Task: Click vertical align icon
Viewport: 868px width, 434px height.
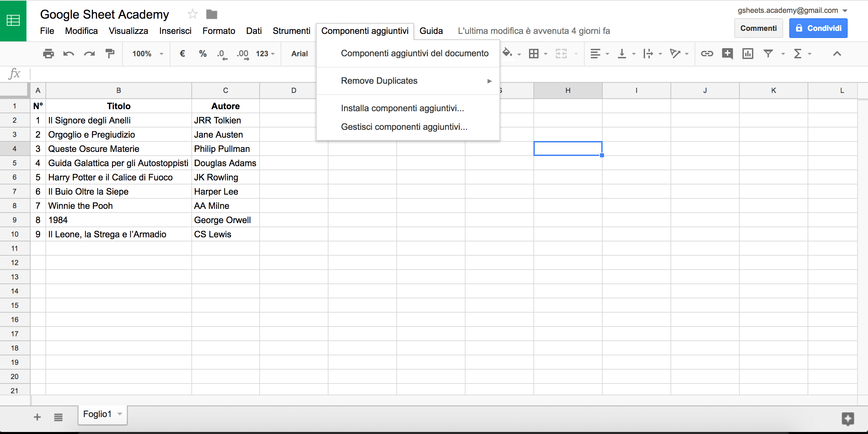Action: pyautogui.click(x=622, y=54)
